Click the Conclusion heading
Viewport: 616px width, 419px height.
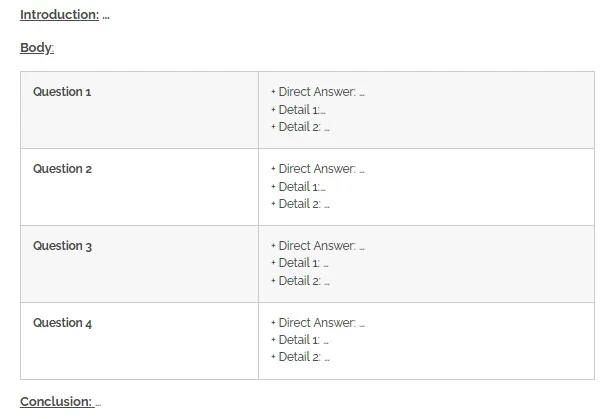[x=57, y=402]
